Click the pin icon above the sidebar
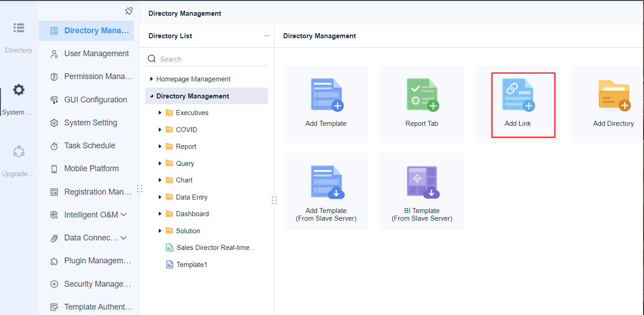This screenshot has height=315, width=644. [x=129, y=10]
